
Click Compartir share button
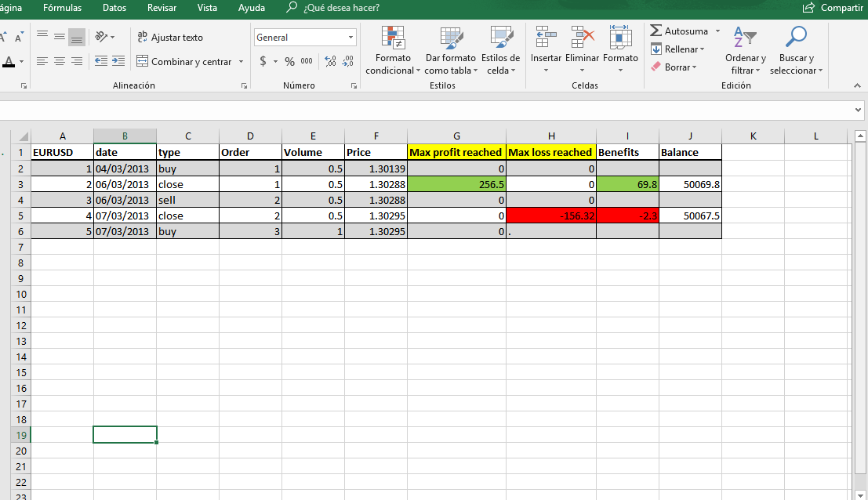[833, 8]
